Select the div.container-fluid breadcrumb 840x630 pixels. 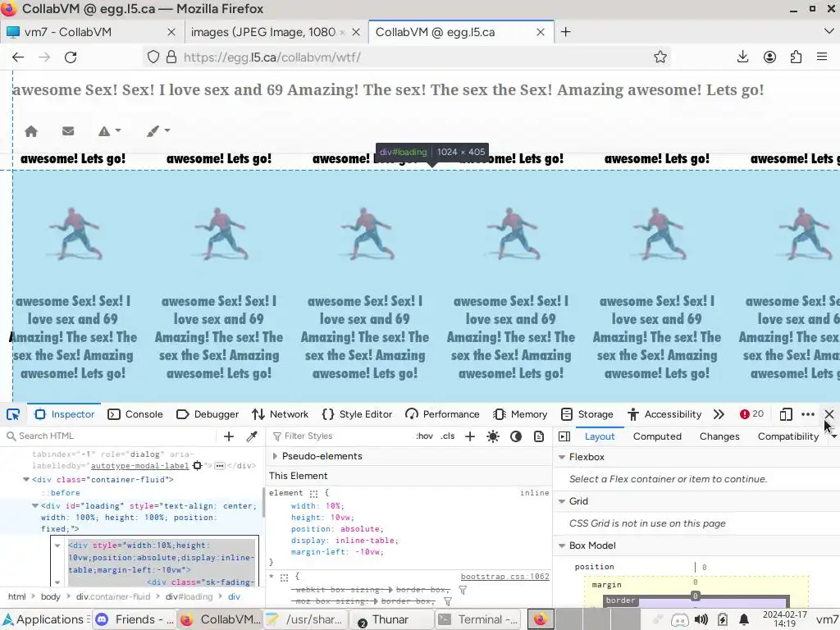point(113,597)
